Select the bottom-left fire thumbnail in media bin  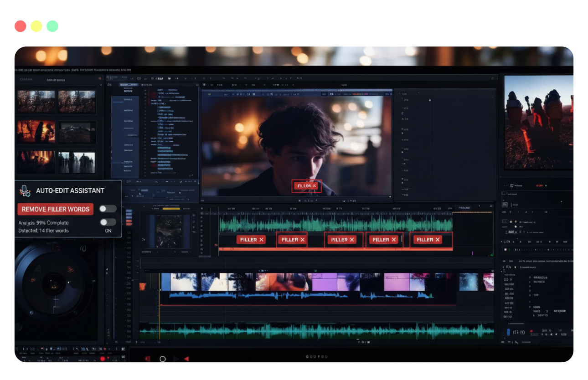(x=36, y=163)
